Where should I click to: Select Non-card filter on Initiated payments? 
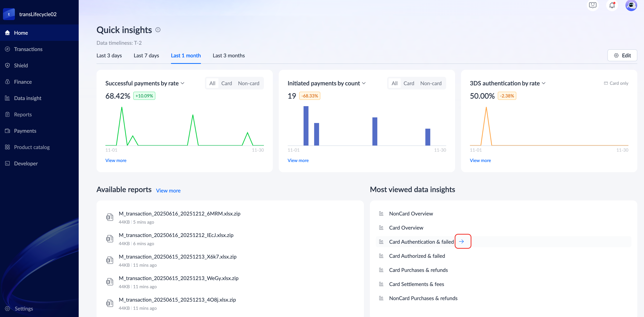(x=431, y=83)
